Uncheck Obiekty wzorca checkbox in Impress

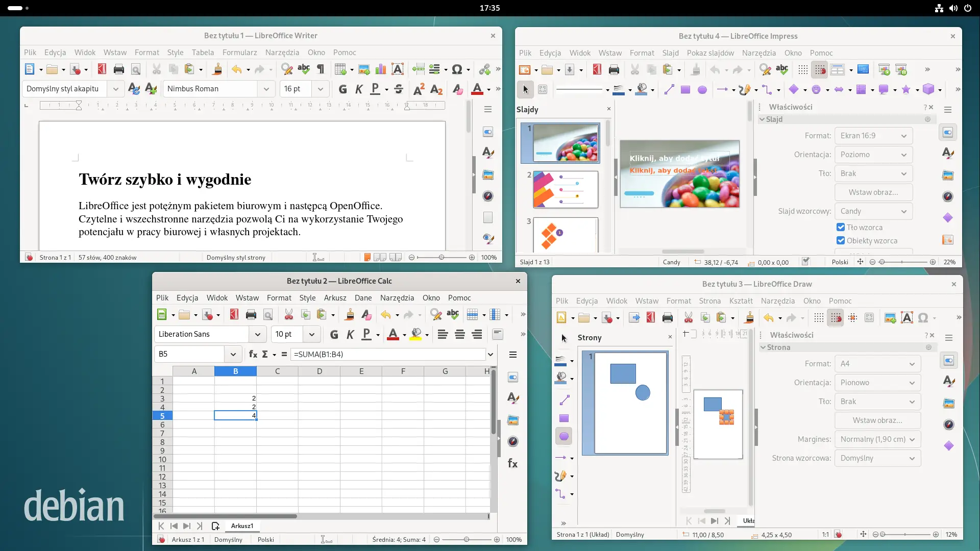pos(841,240)
